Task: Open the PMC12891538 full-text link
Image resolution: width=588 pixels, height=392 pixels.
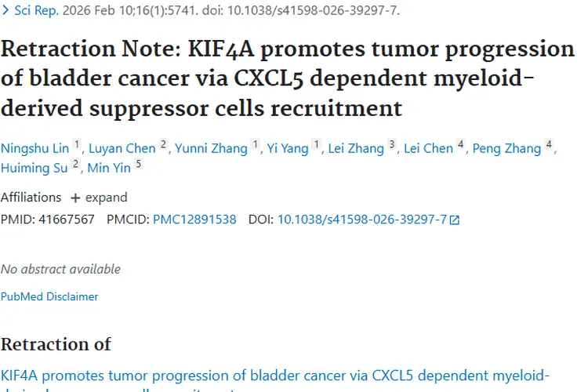Action: point(194,220)
